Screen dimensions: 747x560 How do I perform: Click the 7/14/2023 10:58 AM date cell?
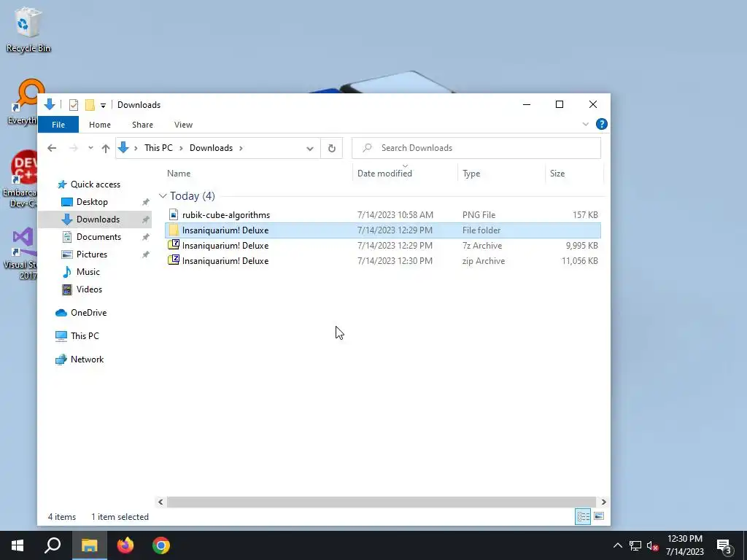pyautogui.click(x=395, y=215)
